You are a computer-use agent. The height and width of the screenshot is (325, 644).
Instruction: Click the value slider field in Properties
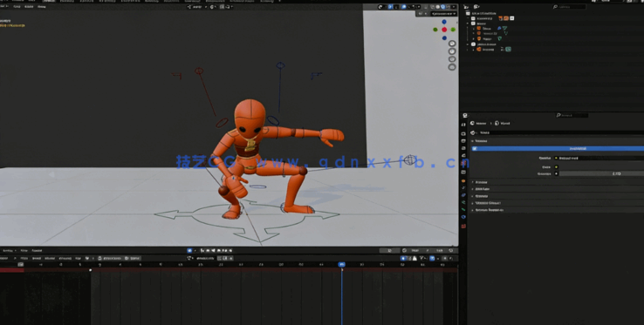coord(602,173)
